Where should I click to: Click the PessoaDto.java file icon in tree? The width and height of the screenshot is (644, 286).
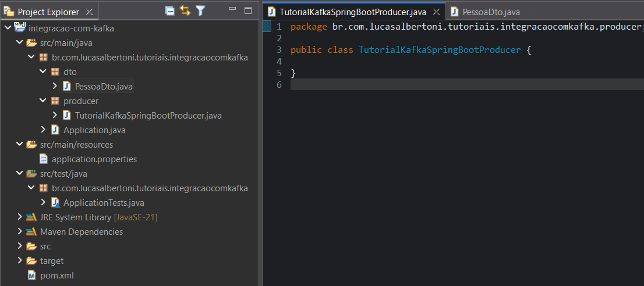click(x=66, y=87)
